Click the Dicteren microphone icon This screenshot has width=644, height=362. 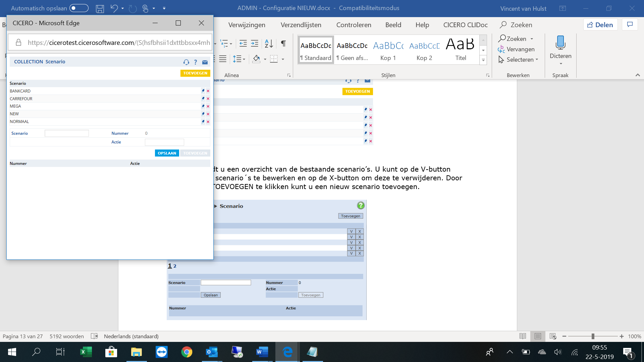click(560, 43)
